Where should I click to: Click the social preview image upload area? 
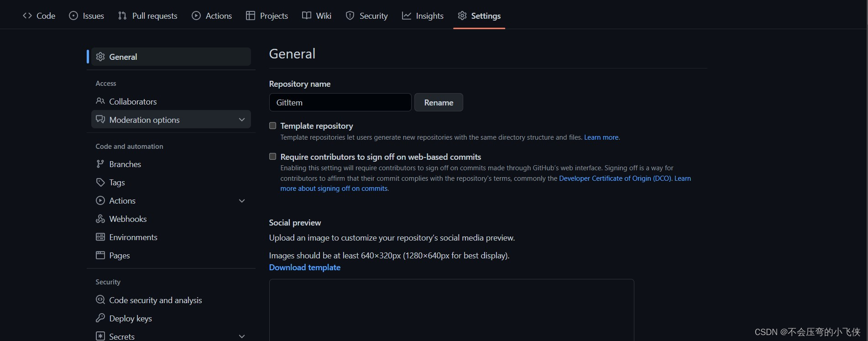pos(452,310)
